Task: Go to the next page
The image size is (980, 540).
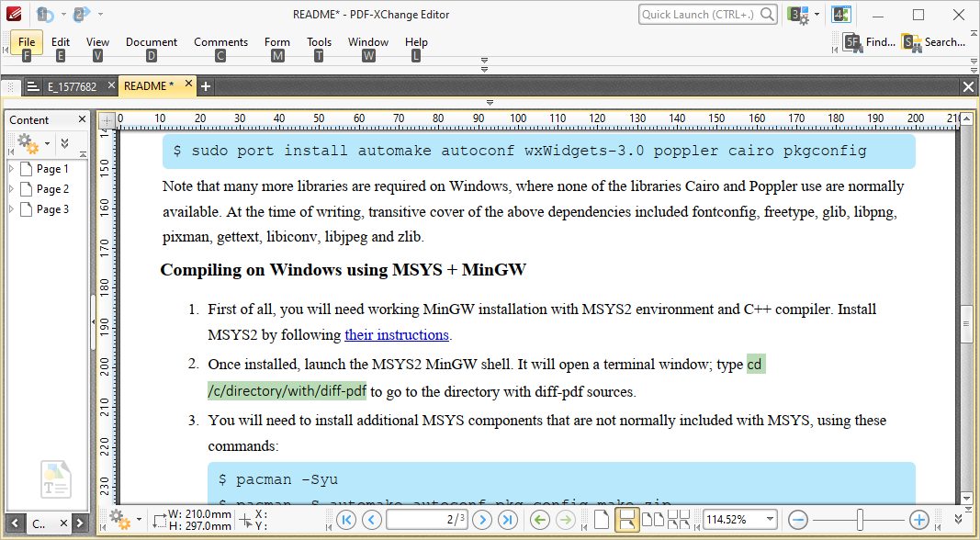Action: pyautogui.click(x=482, y=520)
